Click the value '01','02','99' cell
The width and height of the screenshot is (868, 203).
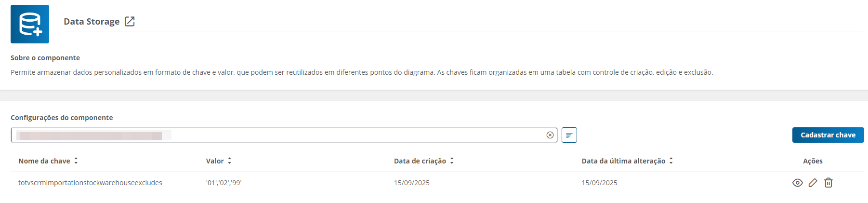[224, 183]
